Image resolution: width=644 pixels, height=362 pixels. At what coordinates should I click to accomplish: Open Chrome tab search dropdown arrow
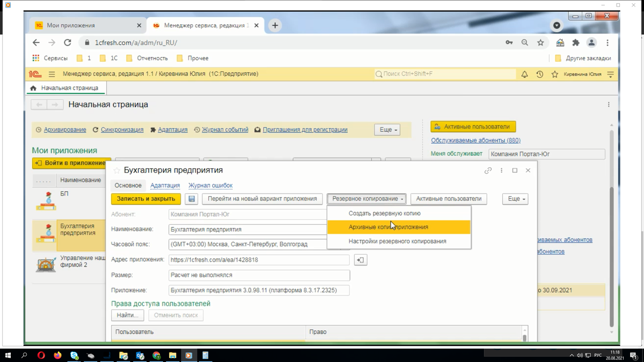tap(557, 25)
